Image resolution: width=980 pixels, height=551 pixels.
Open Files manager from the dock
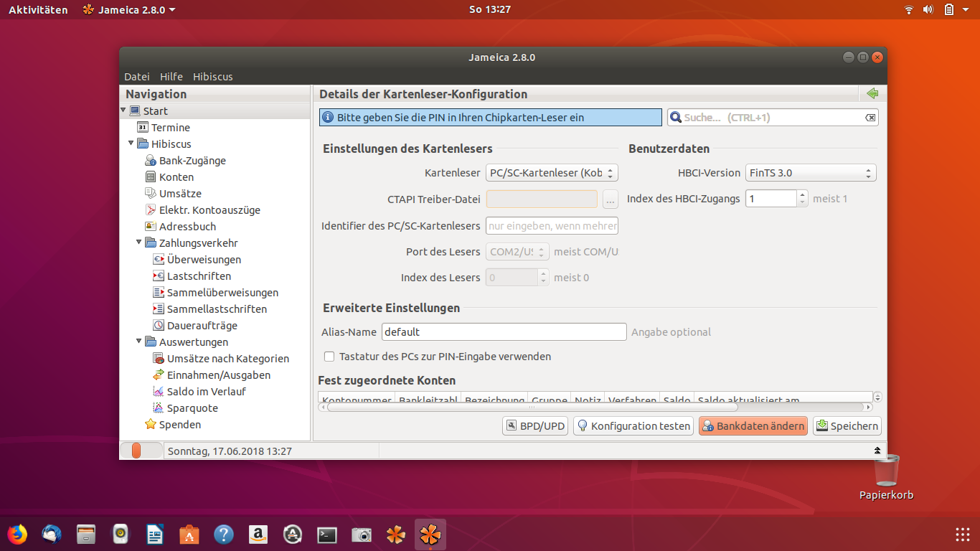click(x=86, y=534)
